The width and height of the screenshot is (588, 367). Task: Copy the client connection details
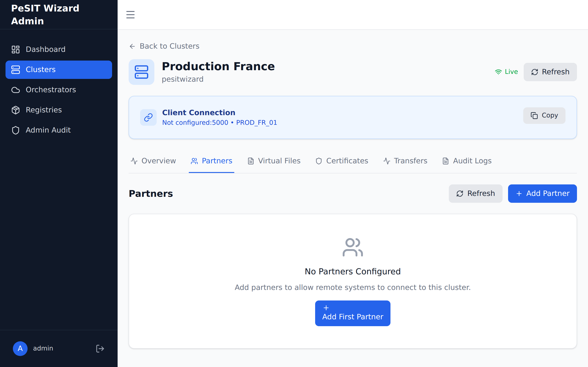[544, 116]
